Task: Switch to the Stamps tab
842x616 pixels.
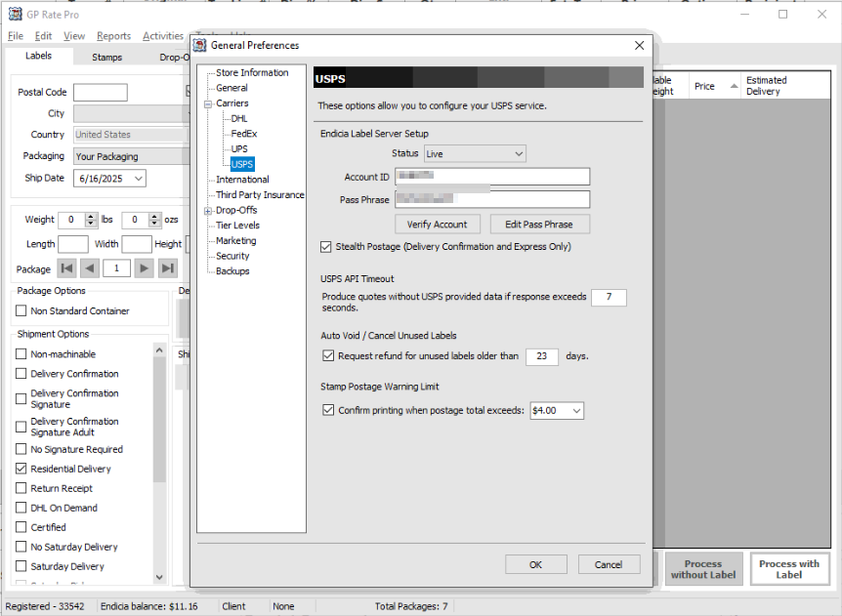Action: (x=106, y=57)
